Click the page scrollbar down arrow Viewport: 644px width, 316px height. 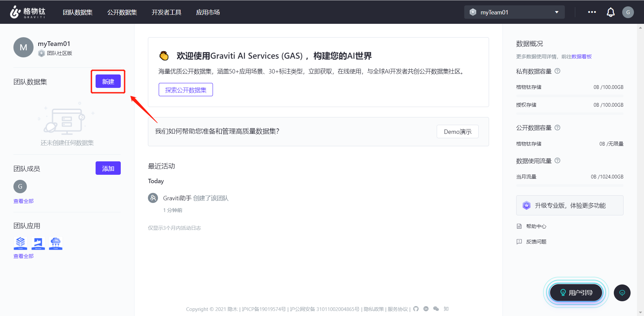(640, 313)
